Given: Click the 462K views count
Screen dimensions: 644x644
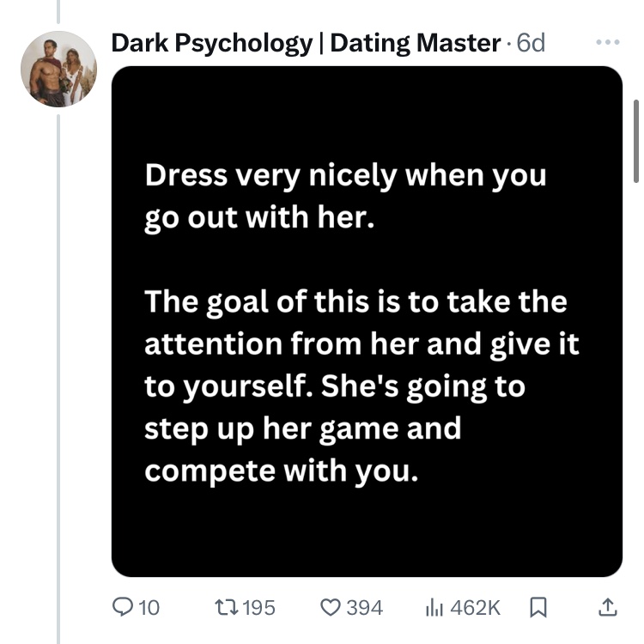Looking at the screenshot, I should pyautogui.click(x=475, y=607).
